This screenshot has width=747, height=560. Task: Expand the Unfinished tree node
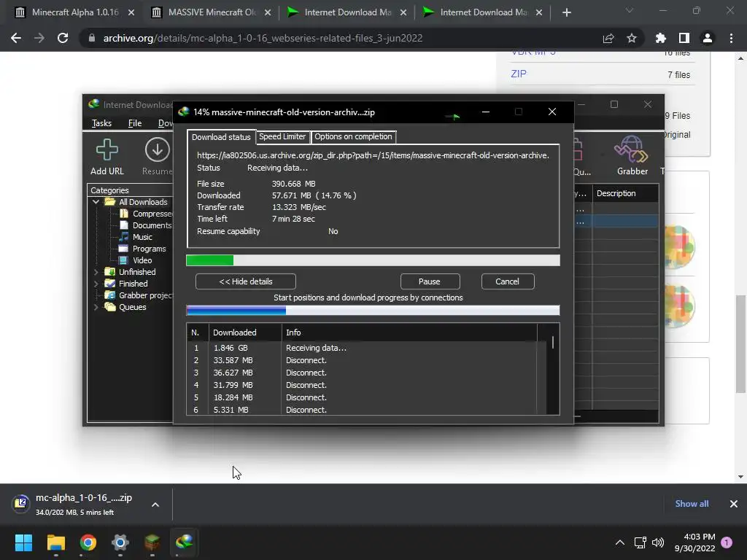pos(96,272)
